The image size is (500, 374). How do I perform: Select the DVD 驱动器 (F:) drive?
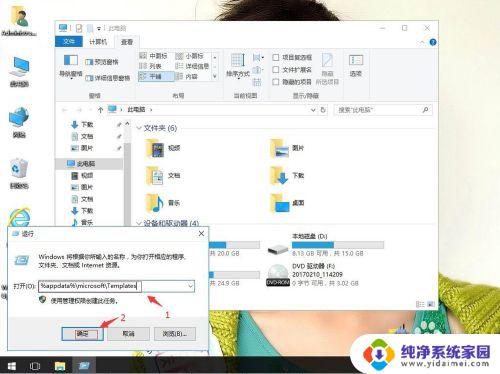[x=312, y=275]
